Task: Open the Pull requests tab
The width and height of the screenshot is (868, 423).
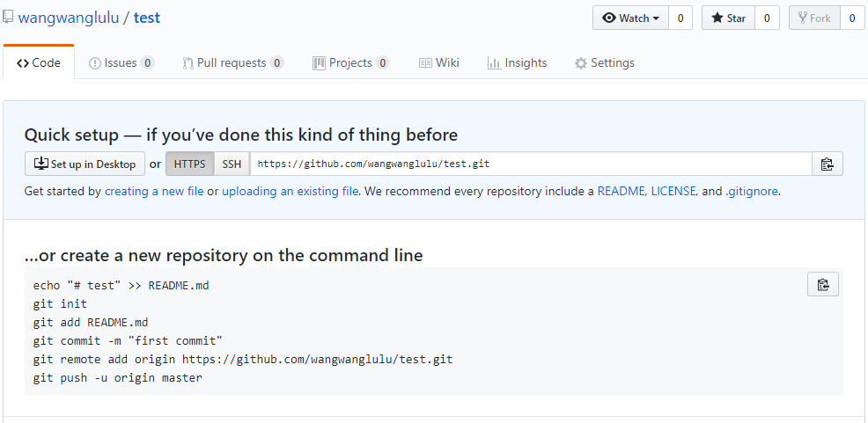Action: 232,63
